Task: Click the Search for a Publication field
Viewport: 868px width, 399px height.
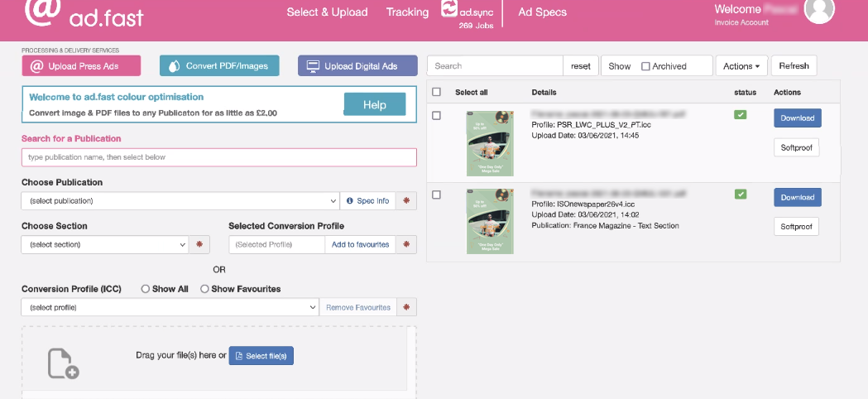Action: [218, 157]
